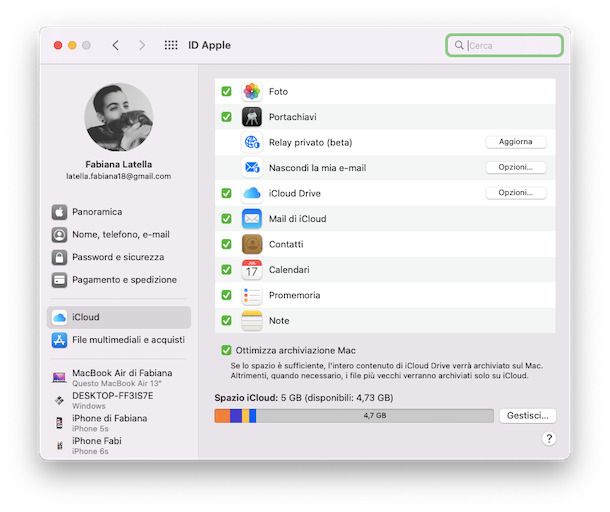Select the iCloud sidebar item
The width and height of the screenshot is (610, 512).
119,317
